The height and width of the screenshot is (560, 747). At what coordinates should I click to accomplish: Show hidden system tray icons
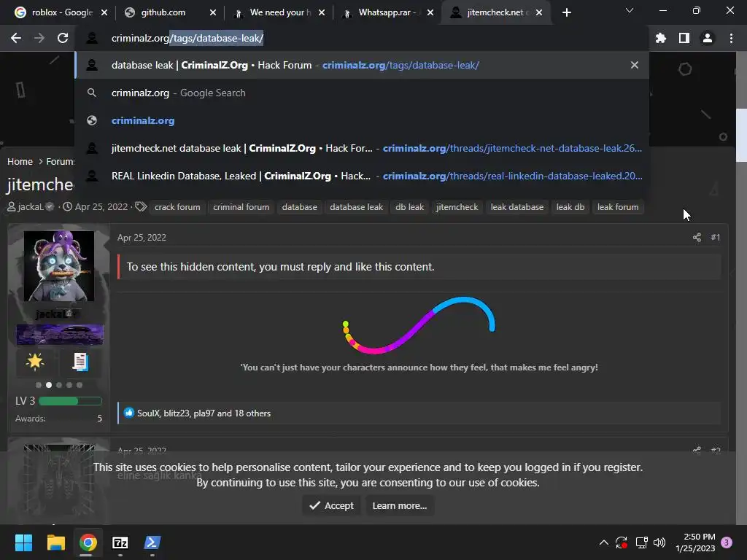click(x=603, y=542)
